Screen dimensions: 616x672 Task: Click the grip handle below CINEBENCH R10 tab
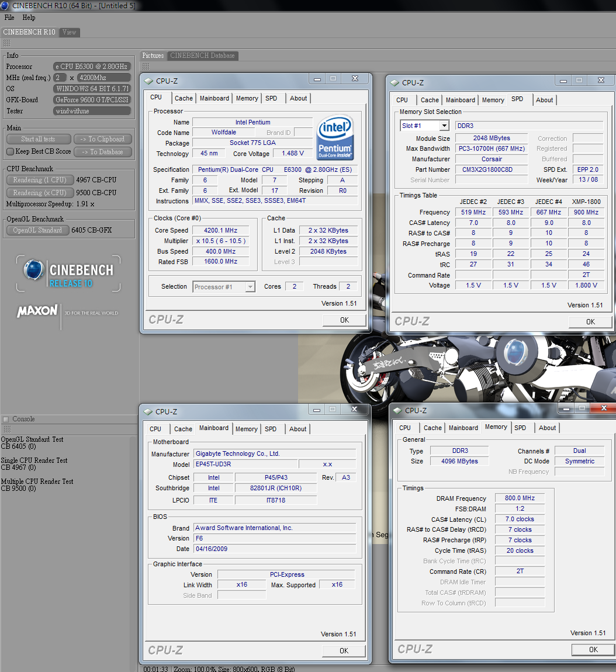[7, 43]
